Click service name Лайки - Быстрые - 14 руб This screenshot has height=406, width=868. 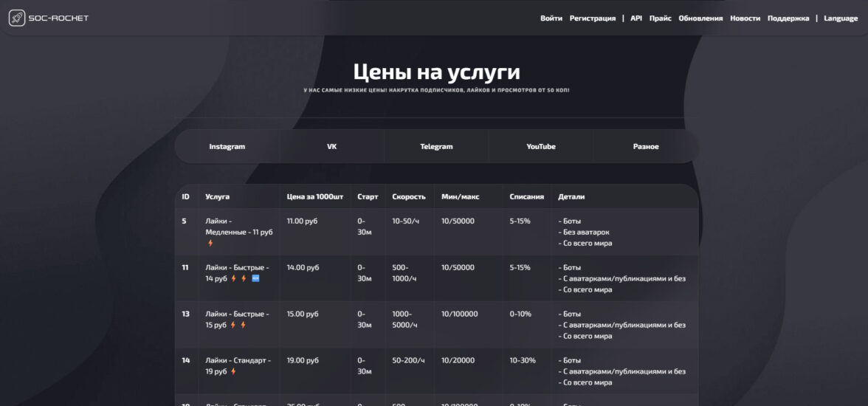pos(237,272)
